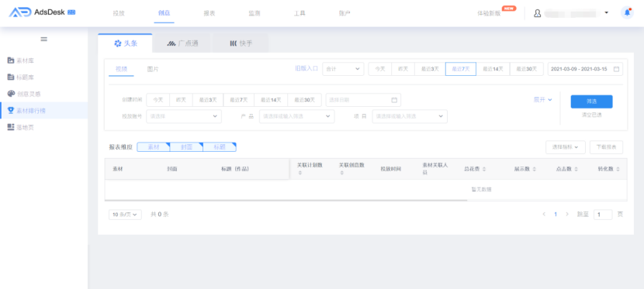Click the 2021-03-09 - 2021-03-15 date field
Image resolution: width=644 pixels, height=289 pixels.
pyautogui.click(x=585, y=69)
